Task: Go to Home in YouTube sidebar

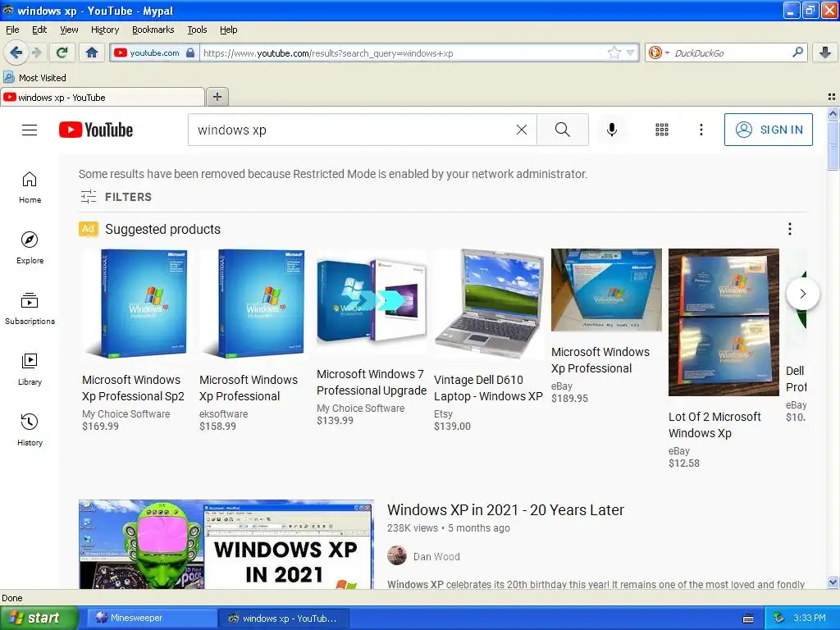Action: 30,188
